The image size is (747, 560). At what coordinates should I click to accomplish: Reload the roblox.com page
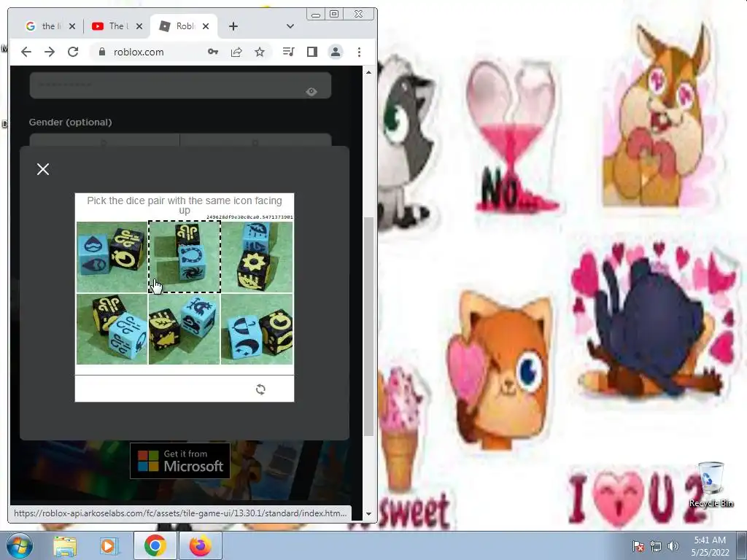click(x=73, y=52)
